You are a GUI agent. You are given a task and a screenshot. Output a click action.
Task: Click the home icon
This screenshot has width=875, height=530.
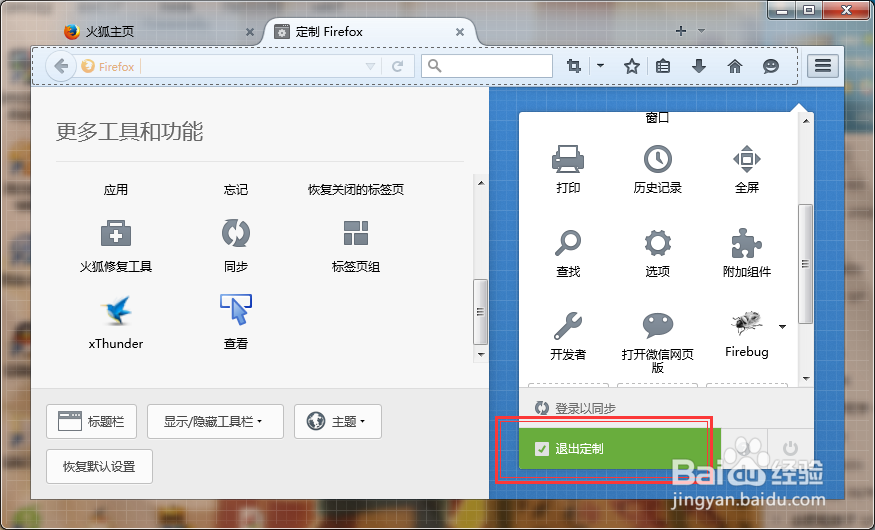point(735,67)
